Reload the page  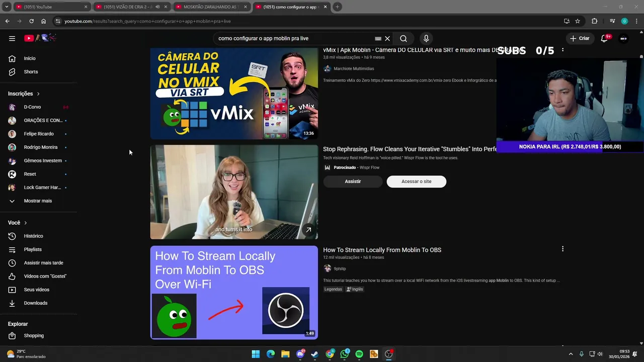click(31, 21)
